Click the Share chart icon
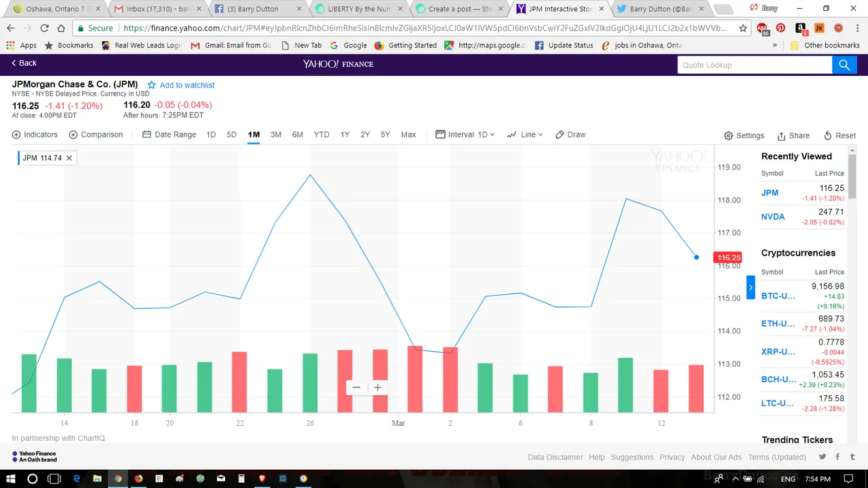Image resolution: width=868 pixels, height=488 pixels. pyautogui.click(x=781, y=136)
